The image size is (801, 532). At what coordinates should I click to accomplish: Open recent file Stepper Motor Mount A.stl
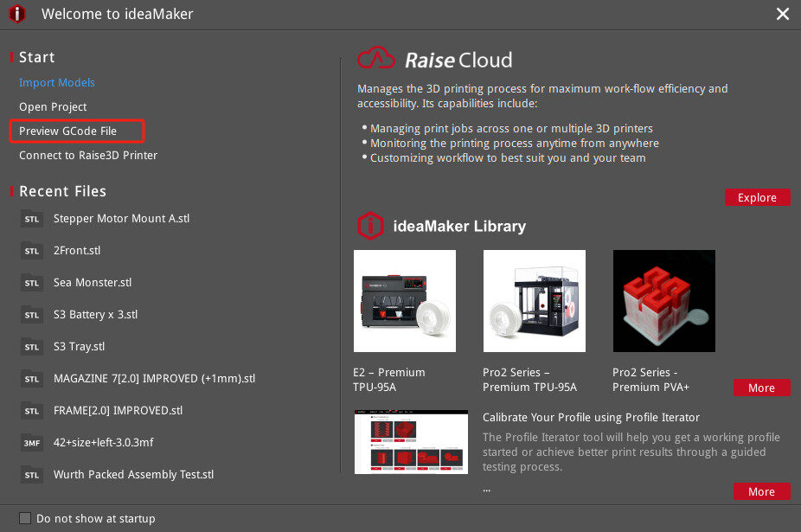pos(122,219)
